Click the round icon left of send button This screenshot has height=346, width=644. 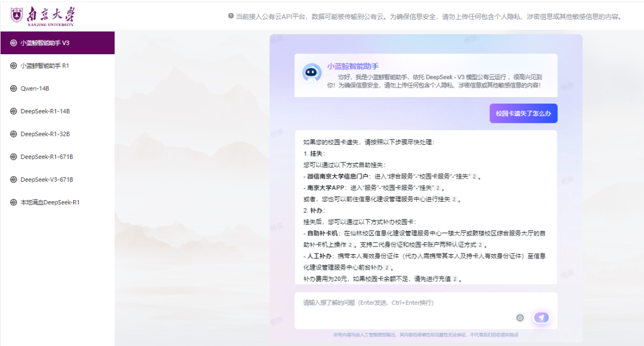pyautogui.click(x=520, y=317)
